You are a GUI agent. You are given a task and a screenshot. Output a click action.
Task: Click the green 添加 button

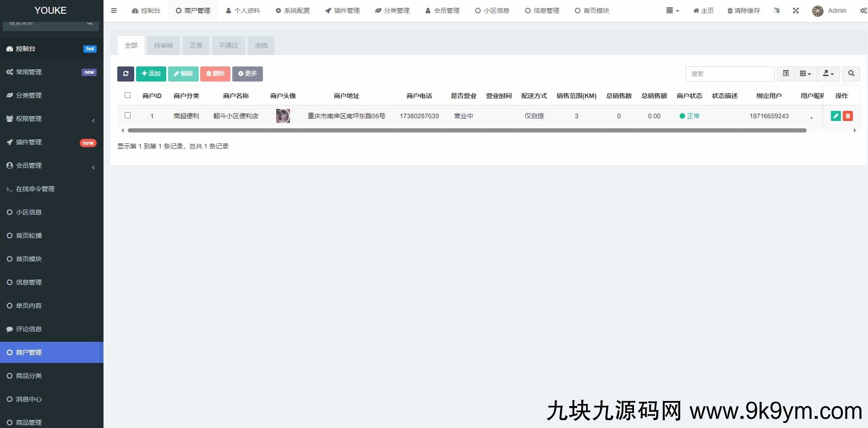(x=151, y=74)
